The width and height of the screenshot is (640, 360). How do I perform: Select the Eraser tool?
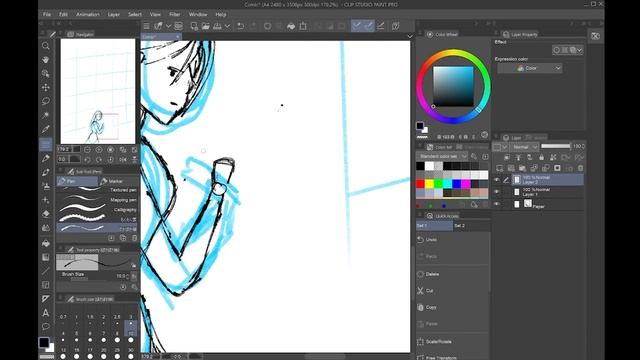[x=46, y=213]
